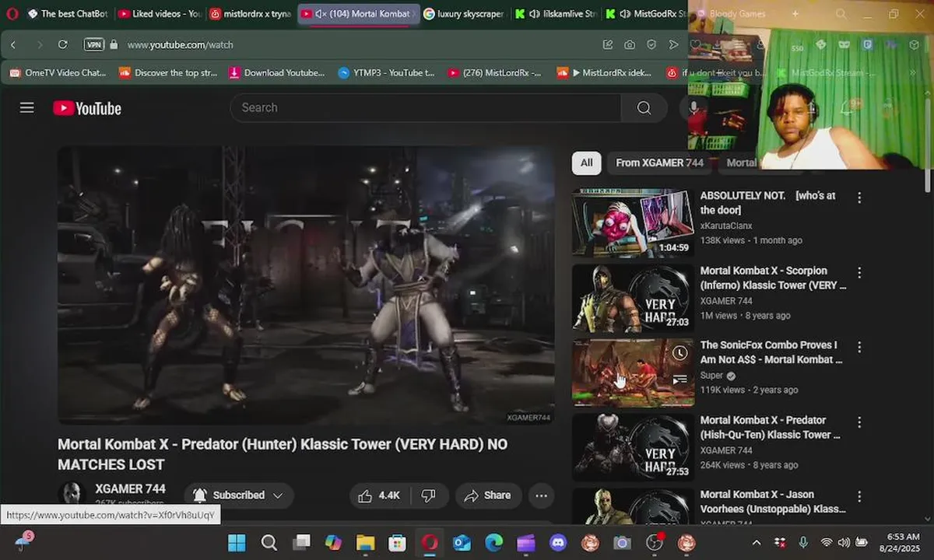Viewport: 934px width, 560px height.
Task: Open options menu for ABSOLUTELY NOT video
Action: tap(859, 198)
